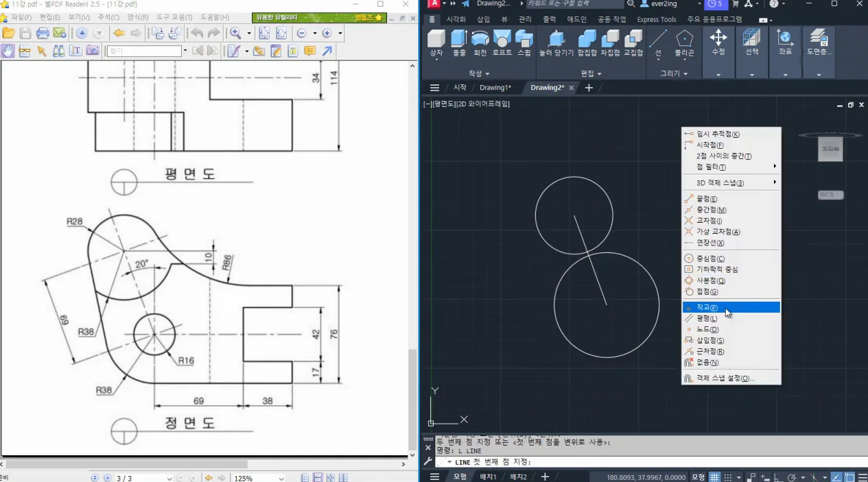Click the orange back-arrow icon in PDF reader
This screenshot has width=868, height=482.
[119, 33]
